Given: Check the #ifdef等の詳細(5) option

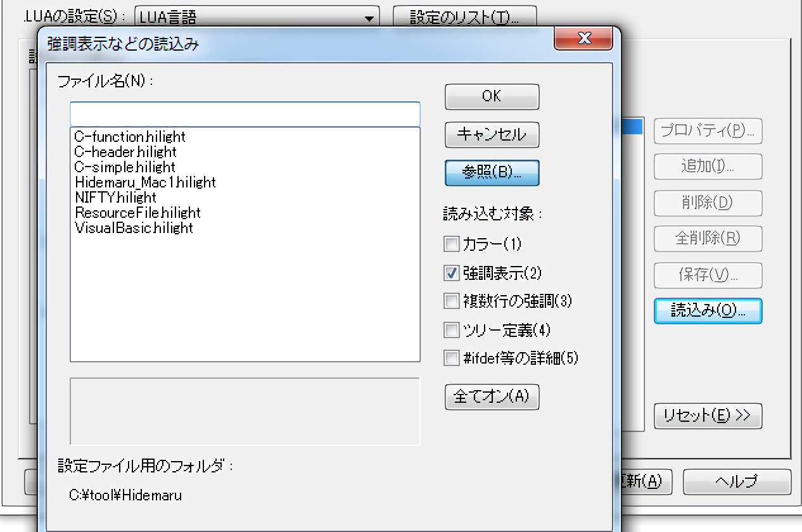Looking at the screenshot, I should 452,358.
